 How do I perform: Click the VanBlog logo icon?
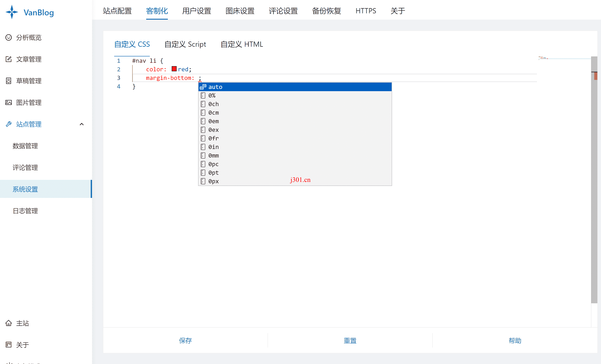coord(12,12)
